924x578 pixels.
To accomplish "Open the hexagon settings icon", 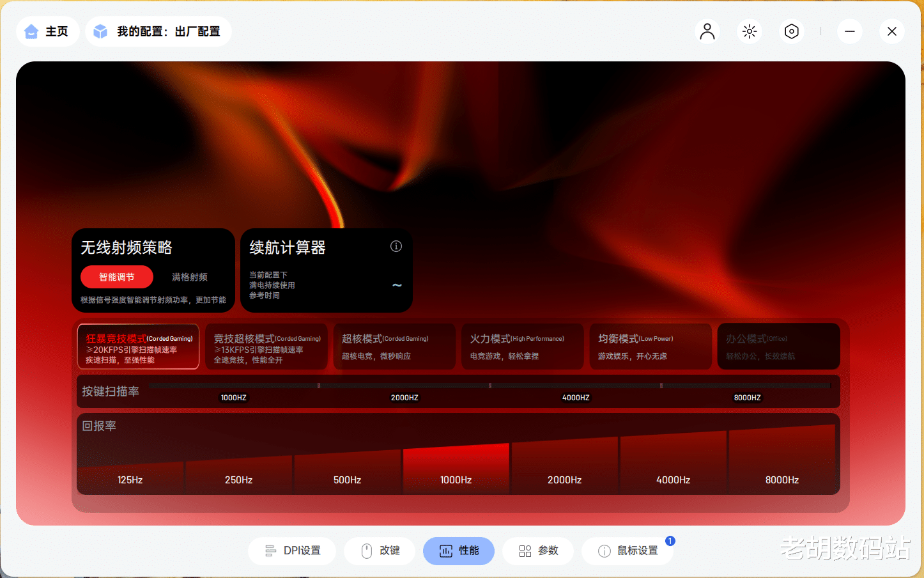I will 792,31.
